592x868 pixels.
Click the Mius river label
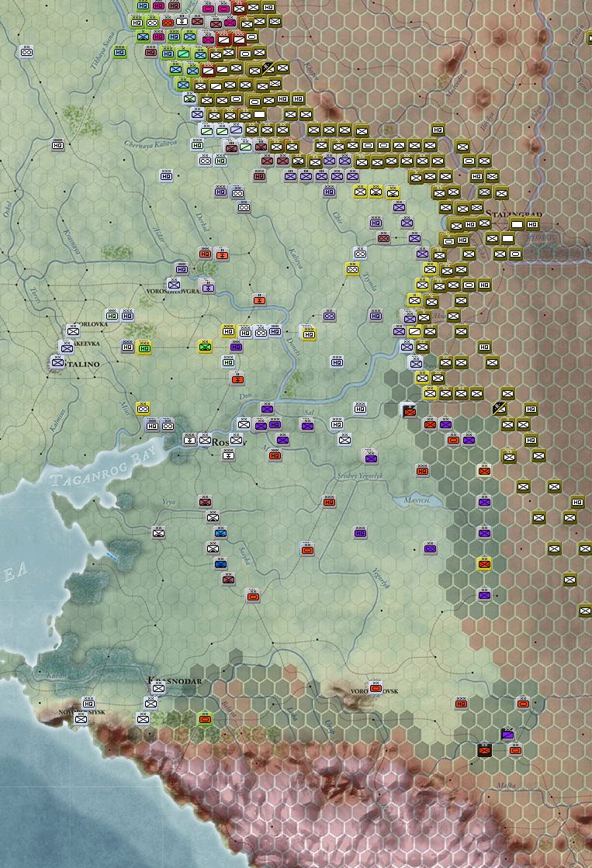coord(125,409)
